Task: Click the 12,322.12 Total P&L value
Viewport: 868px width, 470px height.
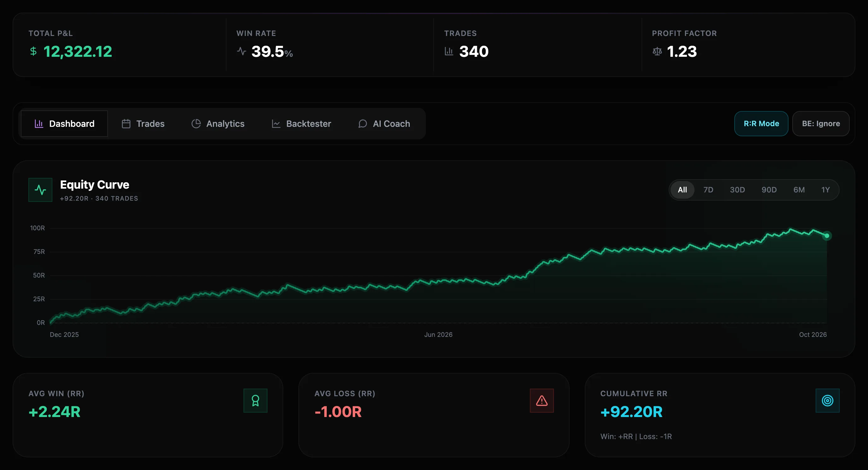Action: click(78, 51)
